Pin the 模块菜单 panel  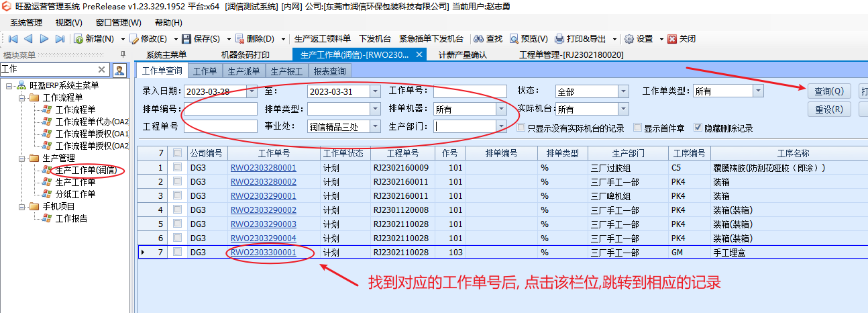pos(123,54)
